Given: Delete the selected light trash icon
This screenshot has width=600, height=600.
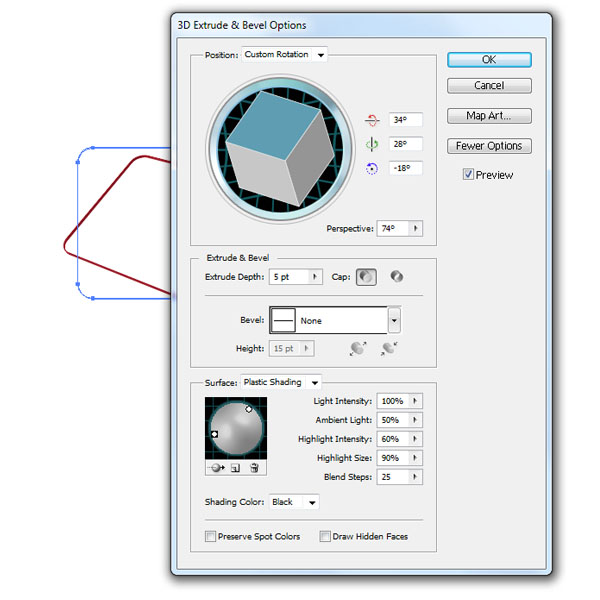Looking at the screenshot, I should click(254, 468).
